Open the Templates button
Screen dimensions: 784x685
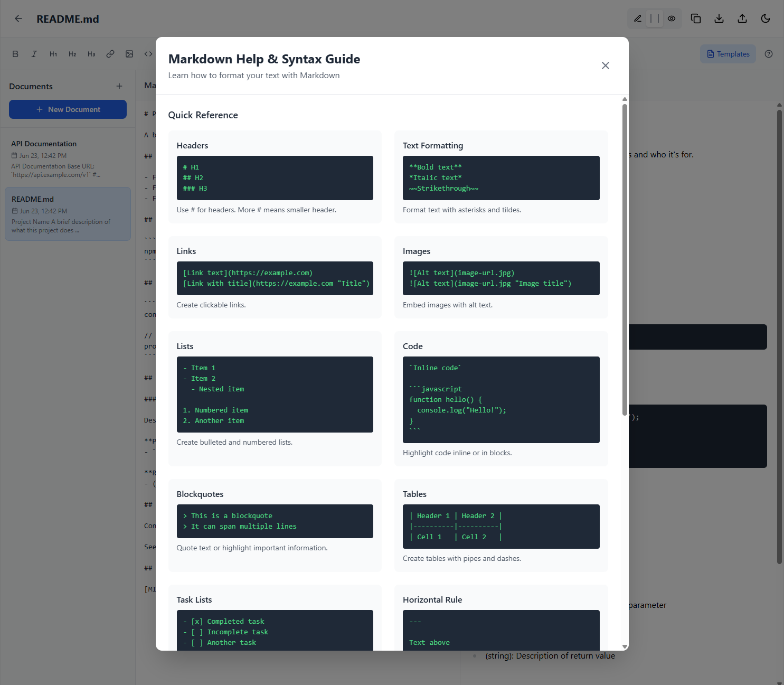point(728,54)
